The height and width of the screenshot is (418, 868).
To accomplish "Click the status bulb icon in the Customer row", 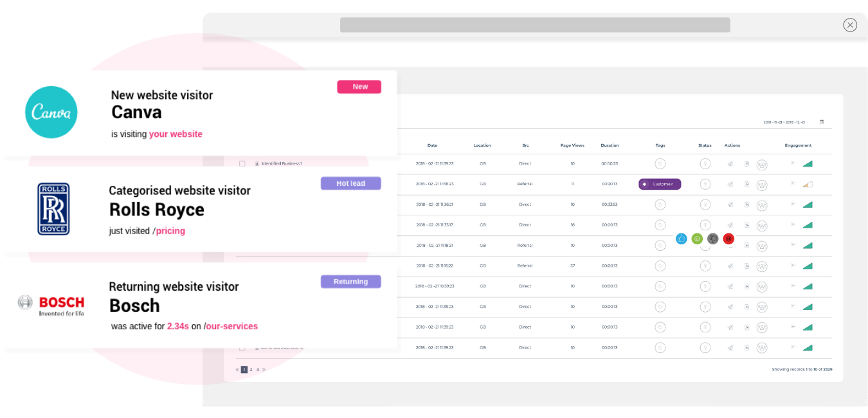I will tap(705, 184).
